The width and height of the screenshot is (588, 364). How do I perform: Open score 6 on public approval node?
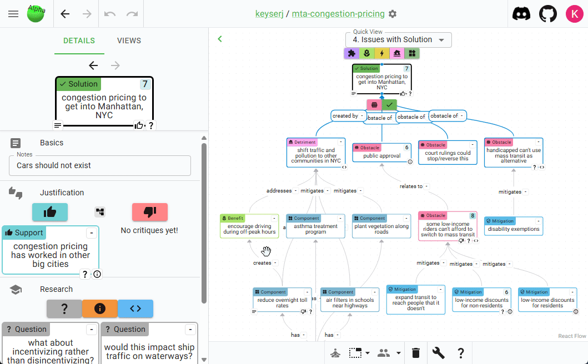(x=406, y=148)
